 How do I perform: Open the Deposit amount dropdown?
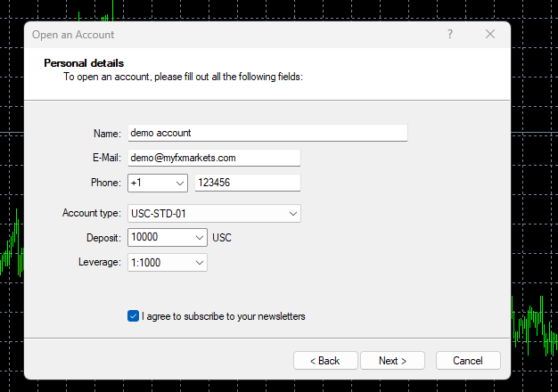[x=168, y=238]
